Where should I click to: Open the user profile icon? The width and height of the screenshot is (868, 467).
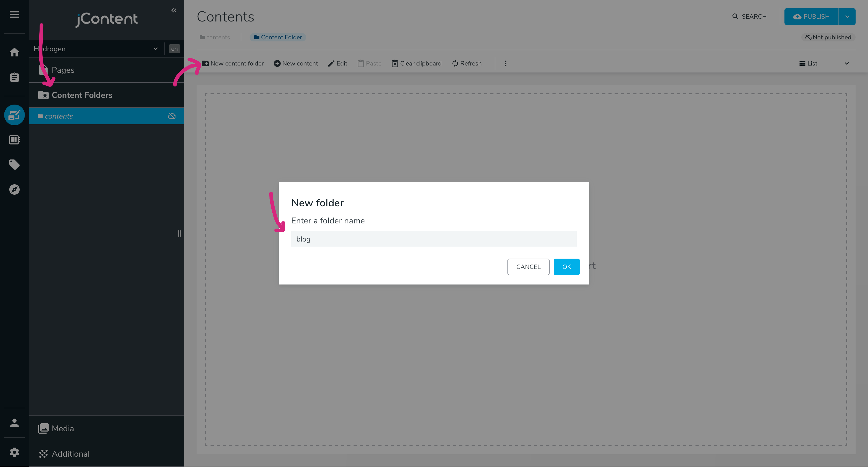(x=14, y=423)
